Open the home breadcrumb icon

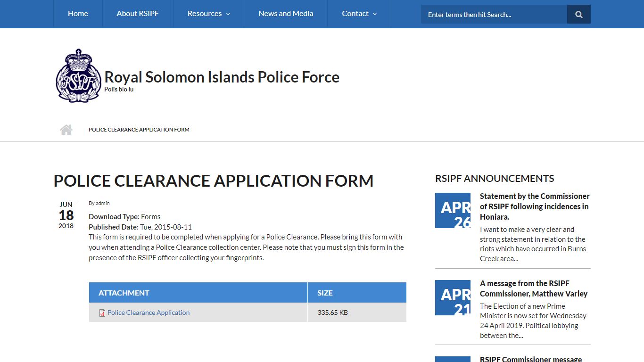pos(66,130)
